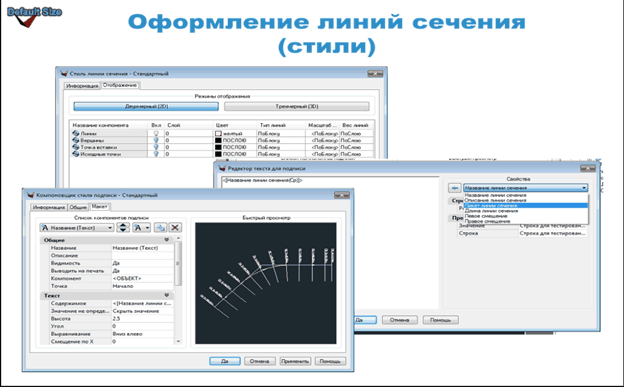Select Длина линии сечения in the list
The width and height of the screenshot is (624, 387).
click(491, 211)
